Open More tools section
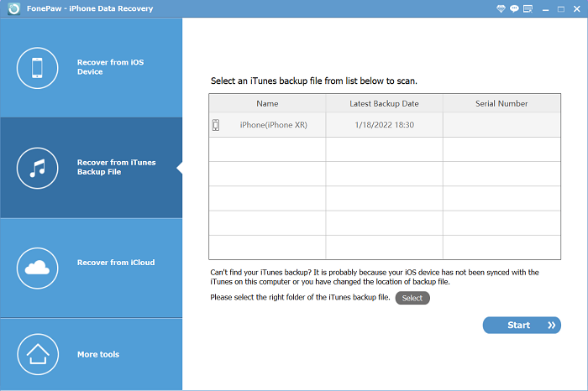This screenshot has height=391, width=588. tap(91, 354)
